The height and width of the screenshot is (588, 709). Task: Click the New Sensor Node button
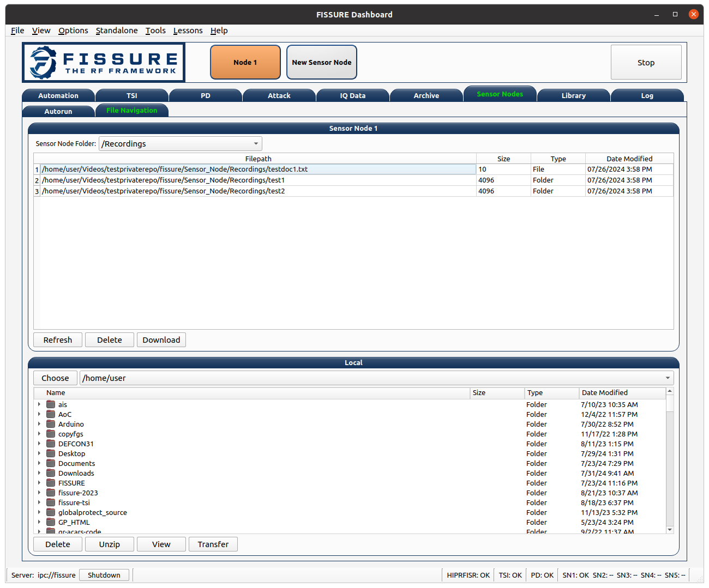(322, 62)
